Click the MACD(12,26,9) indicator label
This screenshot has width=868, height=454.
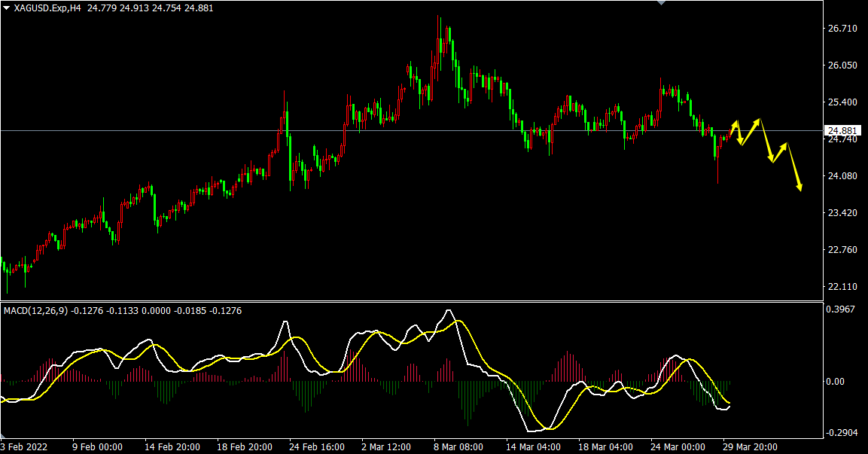click(x=34, y=310)
